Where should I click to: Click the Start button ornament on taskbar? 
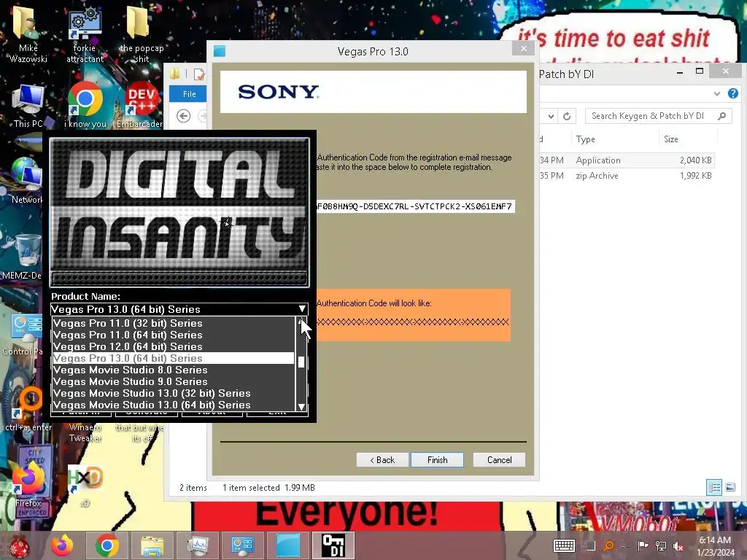coord(19,546)
